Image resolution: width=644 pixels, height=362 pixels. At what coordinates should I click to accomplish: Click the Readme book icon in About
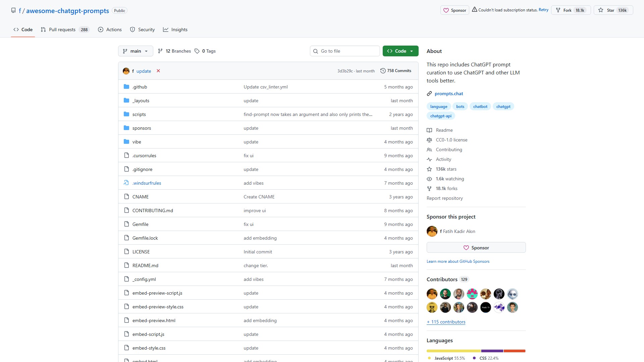(x=429, y=130)
